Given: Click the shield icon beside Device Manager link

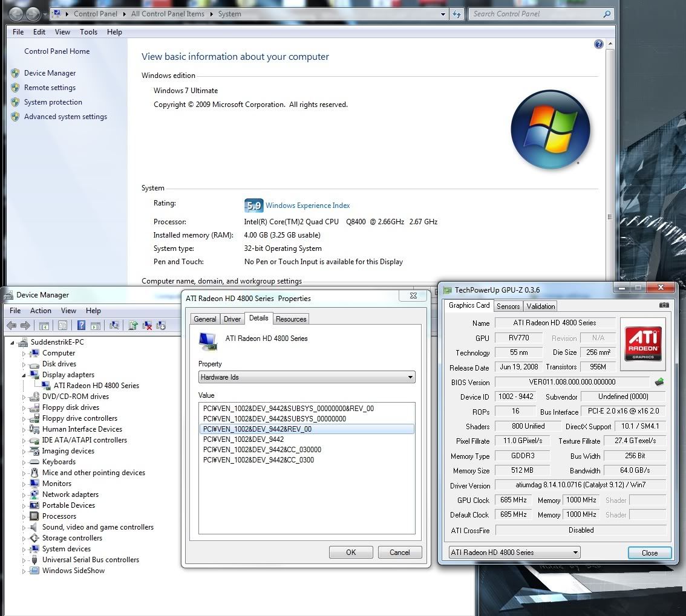Looking at the screenshot, I should coord(15,73).
